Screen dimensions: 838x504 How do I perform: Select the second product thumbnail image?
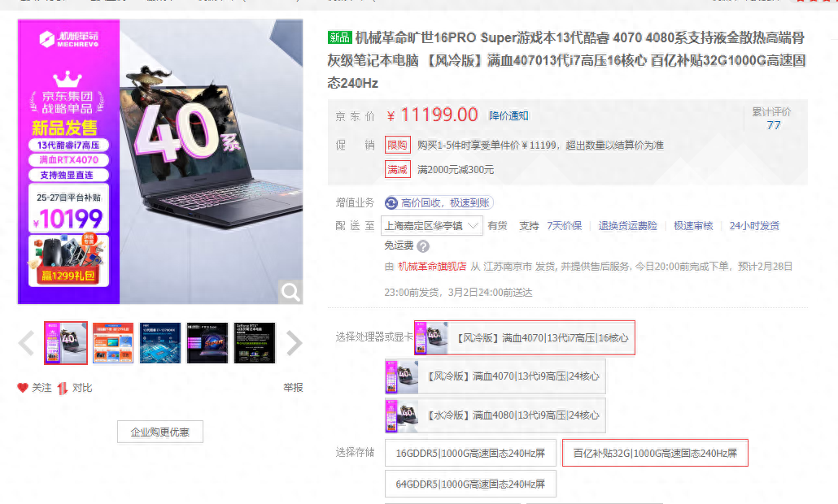tap(113, 343)
